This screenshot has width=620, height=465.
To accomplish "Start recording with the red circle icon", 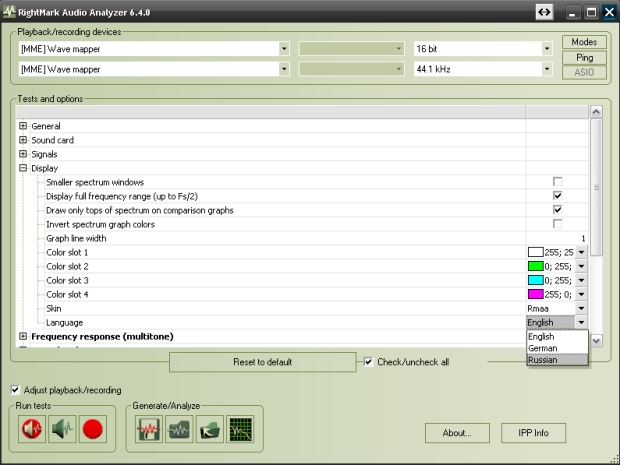I will [x=93, y=429].
